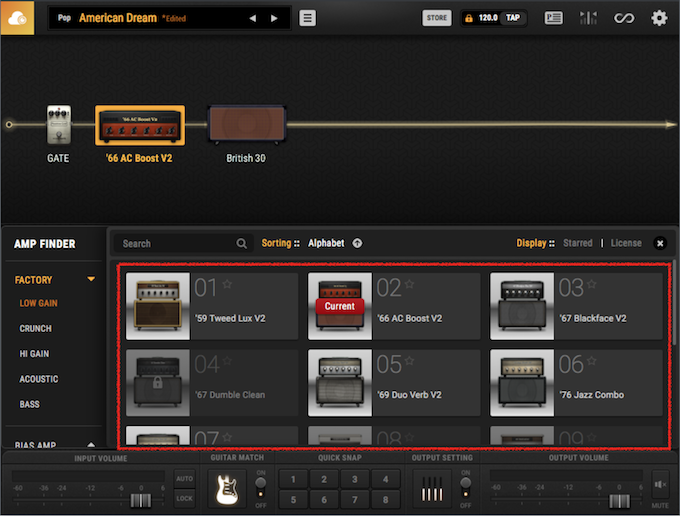
Task: Open the preset list menu icon
Action: [x=307, y=18]
